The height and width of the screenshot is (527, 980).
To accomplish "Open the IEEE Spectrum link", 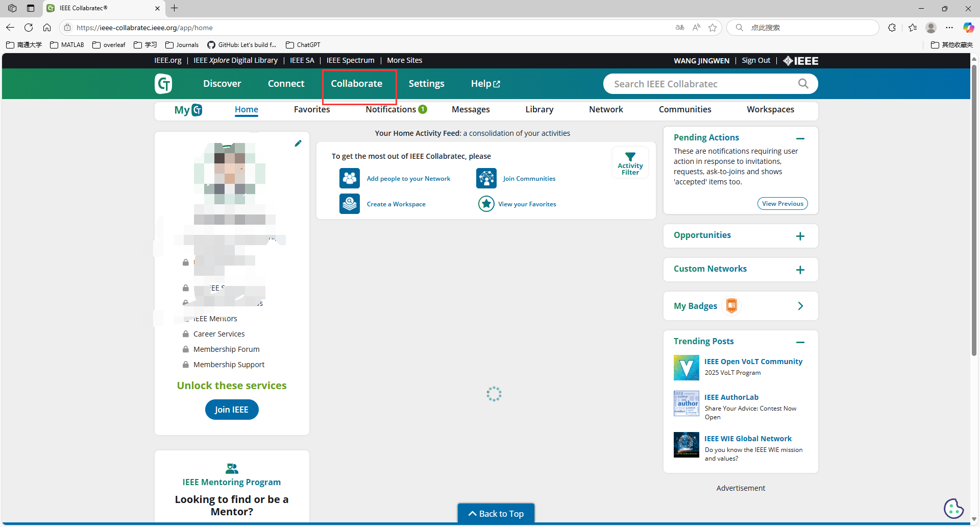I will pos(350,60).
